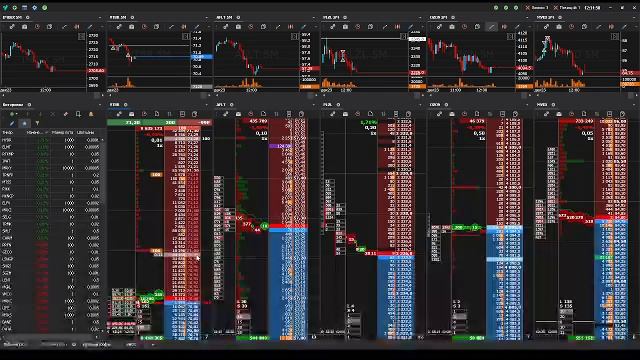
Task: Open the blue settings gear in the top bar
Action: (x=34, y=7)
